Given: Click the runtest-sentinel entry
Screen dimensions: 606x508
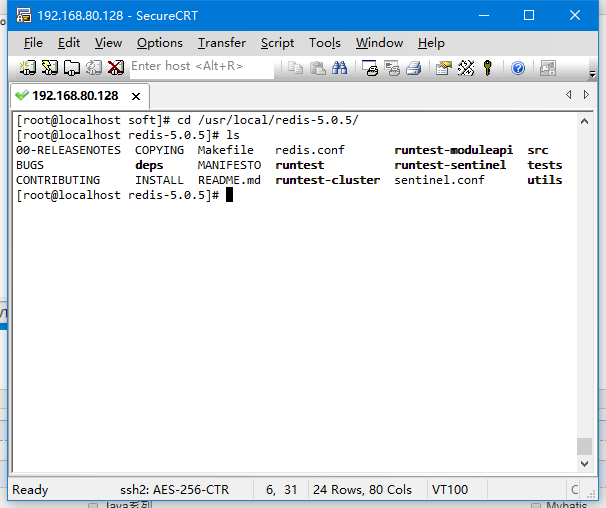Looking at the screenshot, I should 450,165.
